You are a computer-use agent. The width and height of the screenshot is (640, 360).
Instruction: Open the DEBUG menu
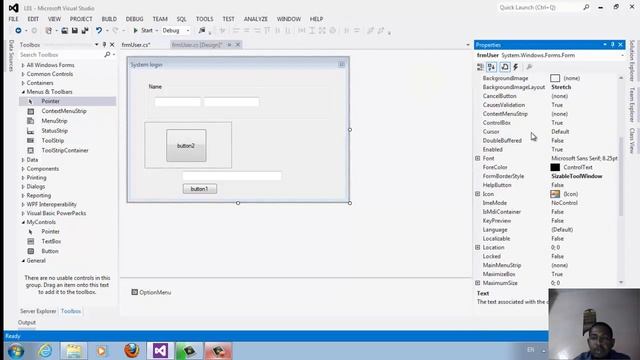[134, 19]
